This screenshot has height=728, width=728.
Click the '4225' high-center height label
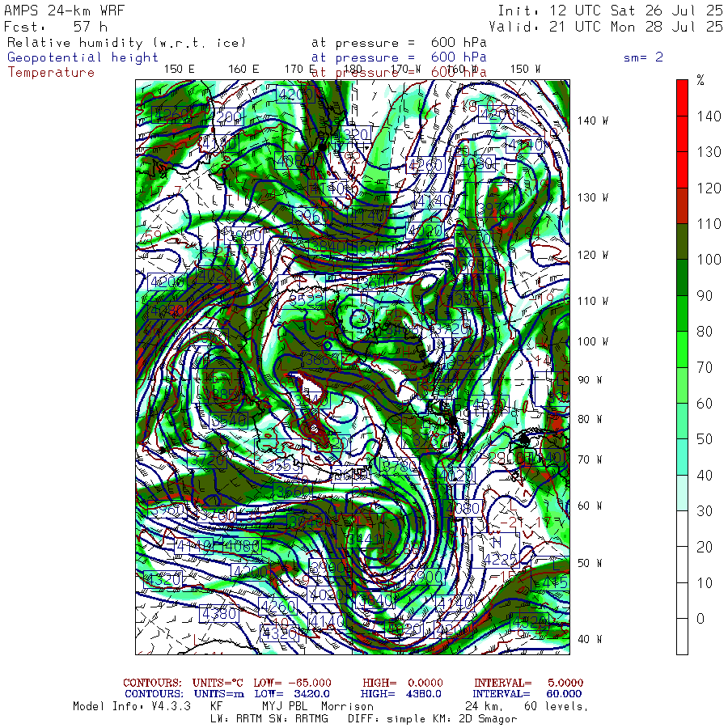(x=500, y=560)
